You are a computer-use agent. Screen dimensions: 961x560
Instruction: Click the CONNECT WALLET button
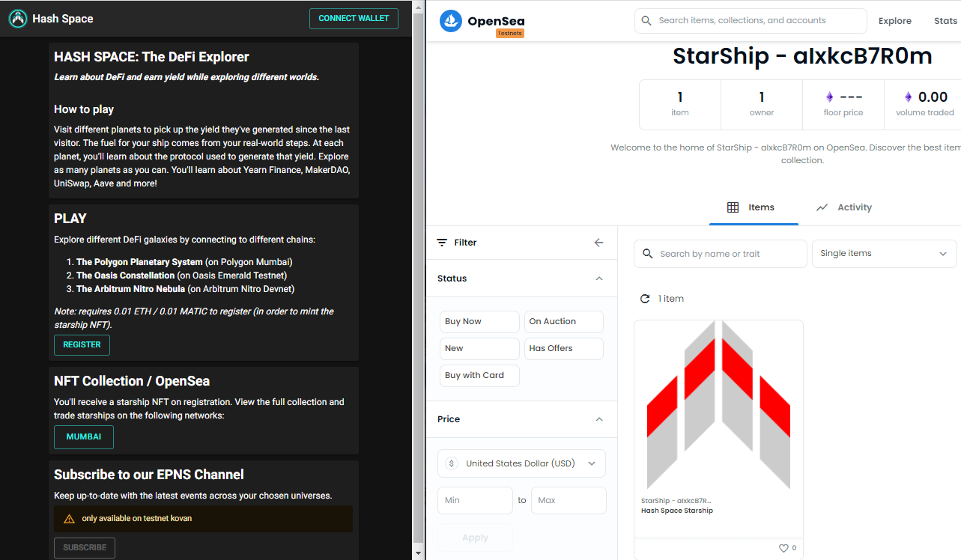click(x=354, y=19)
